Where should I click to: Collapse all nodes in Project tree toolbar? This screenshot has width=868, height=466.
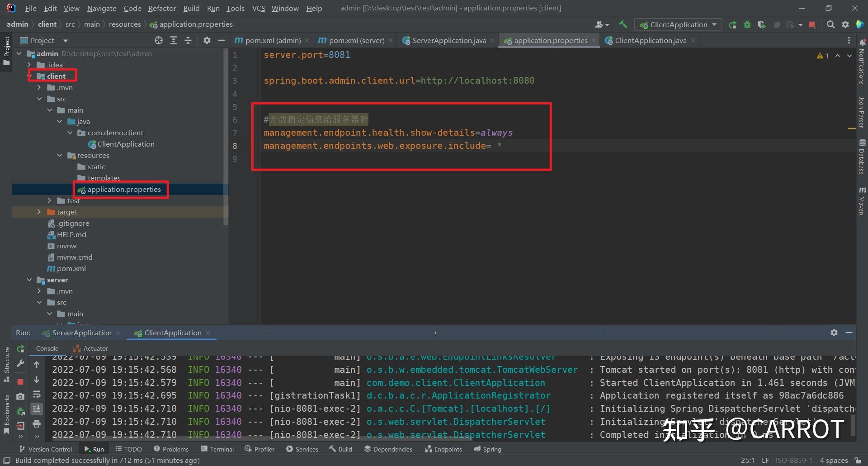coord(188,40)
